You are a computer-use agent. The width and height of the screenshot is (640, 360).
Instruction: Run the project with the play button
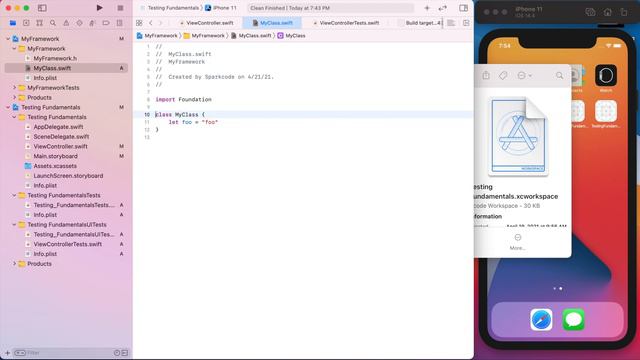(x=99, y=8)
